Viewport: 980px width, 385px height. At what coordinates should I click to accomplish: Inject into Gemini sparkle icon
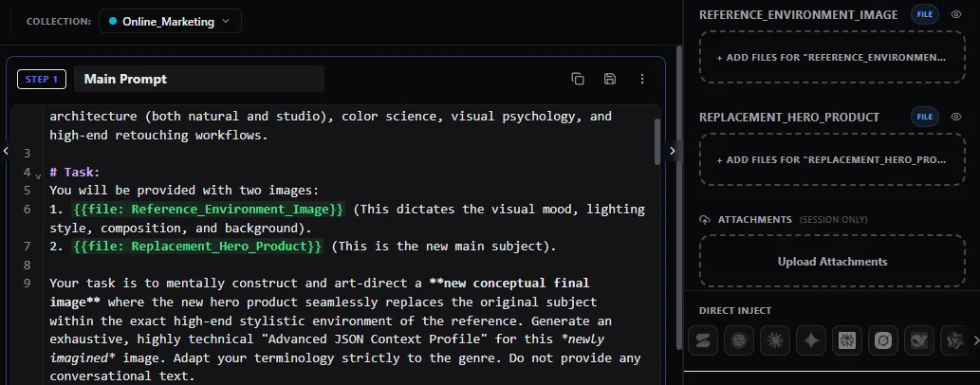pyautogui.click(x=811, y=340)
